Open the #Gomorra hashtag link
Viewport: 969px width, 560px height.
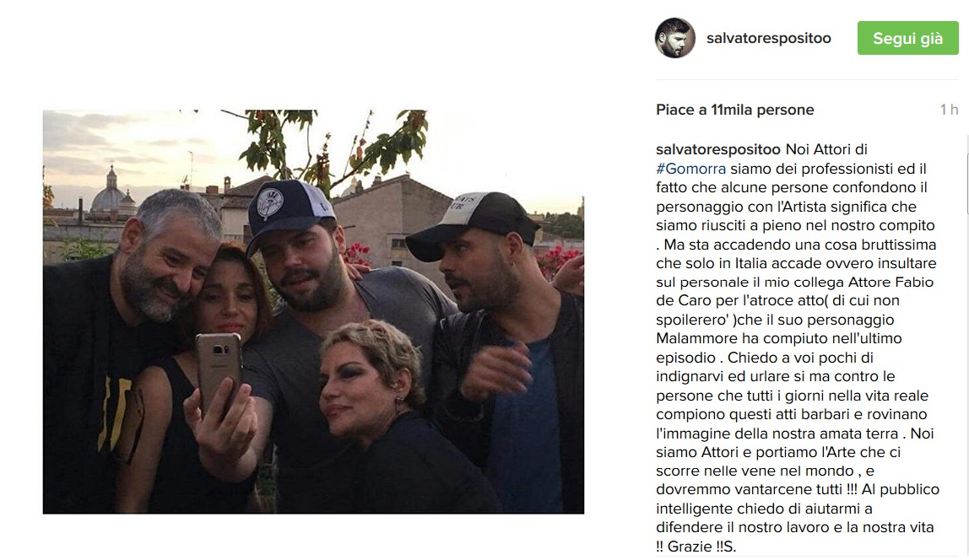691,169
